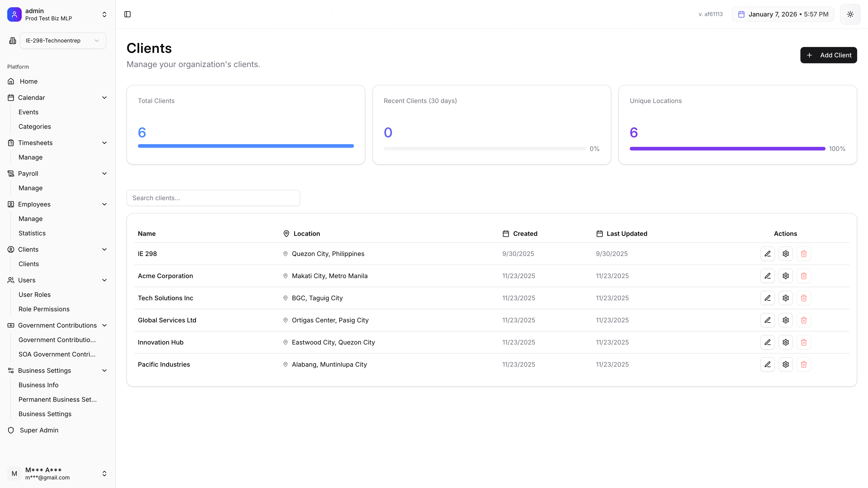868x488 pixels.
Task: Toggle the sidebar panel
Action: point(127,14)
